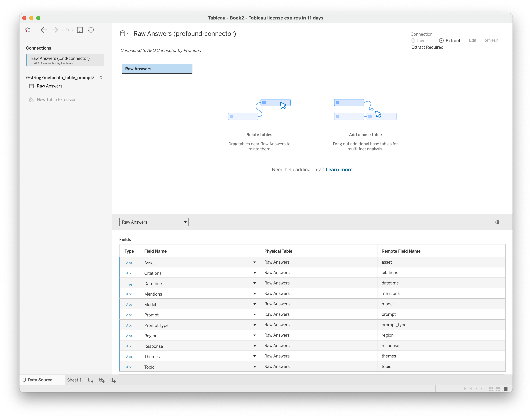Screen dimensions: 532x418
Task: Click the remote field name mentions
Action: click(390, 294)
